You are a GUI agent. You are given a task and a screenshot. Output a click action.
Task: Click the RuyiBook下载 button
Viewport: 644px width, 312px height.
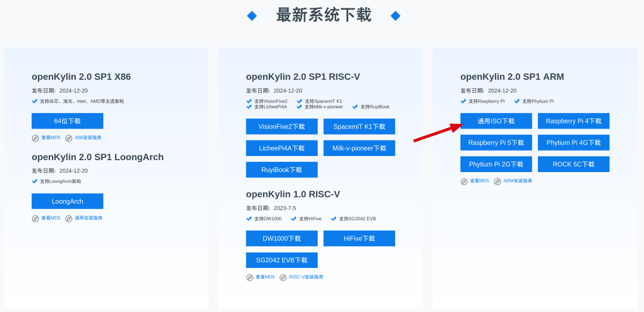(281, 170)
